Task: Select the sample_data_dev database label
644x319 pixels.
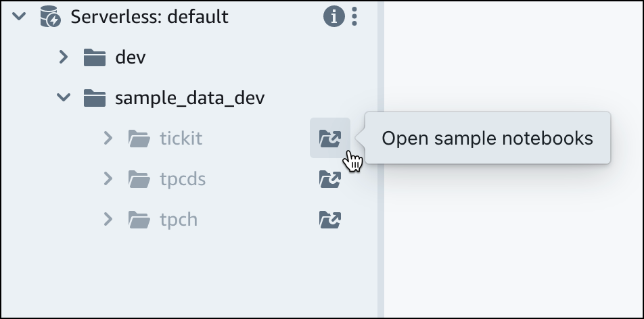Action: pyautogui.click(x=190, y=98)
